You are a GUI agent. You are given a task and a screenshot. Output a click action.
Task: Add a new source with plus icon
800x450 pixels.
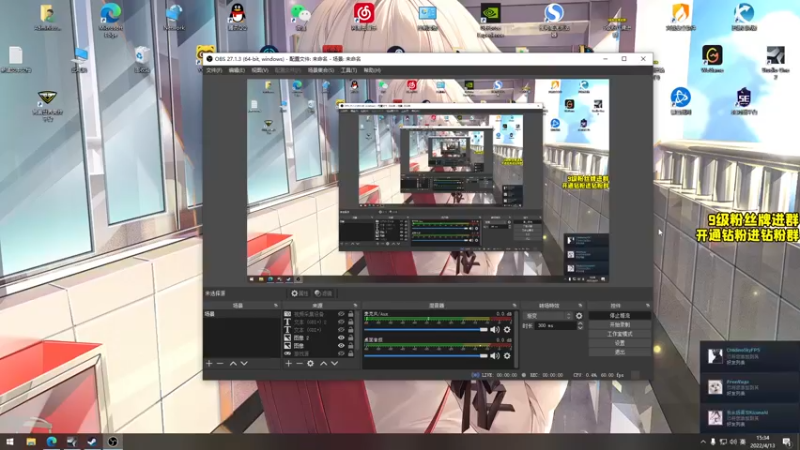(288, 363)
